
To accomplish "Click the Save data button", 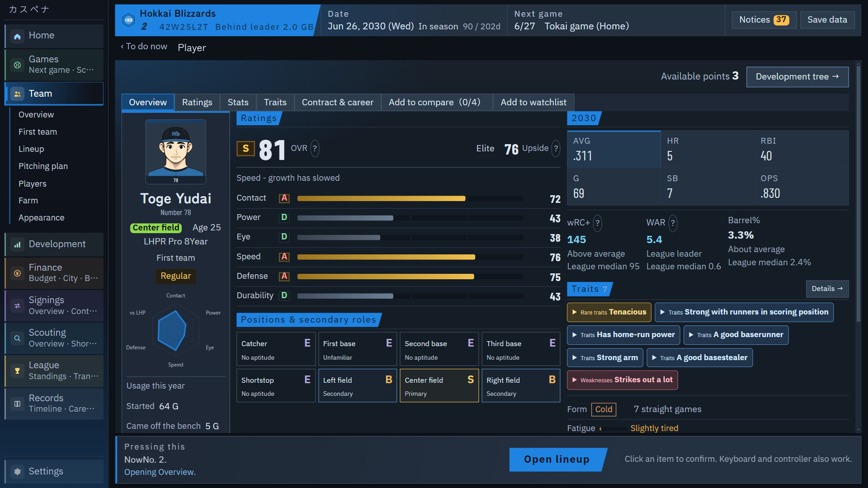I will [x=827, y=20].
